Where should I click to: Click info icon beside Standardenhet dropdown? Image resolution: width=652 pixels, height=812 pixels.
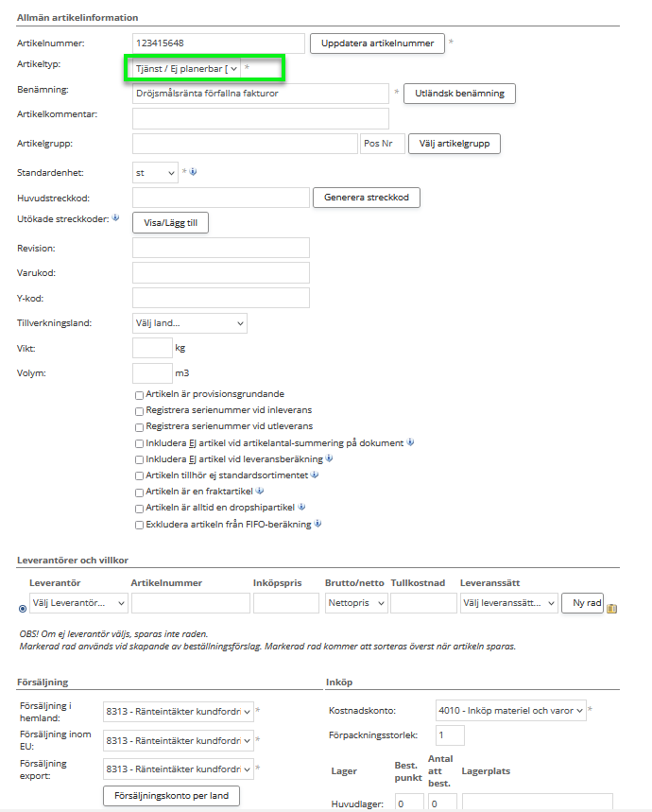coord(193,172)
